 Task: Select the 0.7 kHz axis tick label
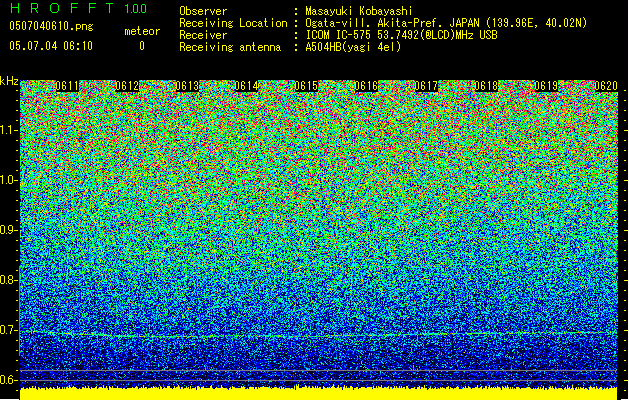coord(8,330)
